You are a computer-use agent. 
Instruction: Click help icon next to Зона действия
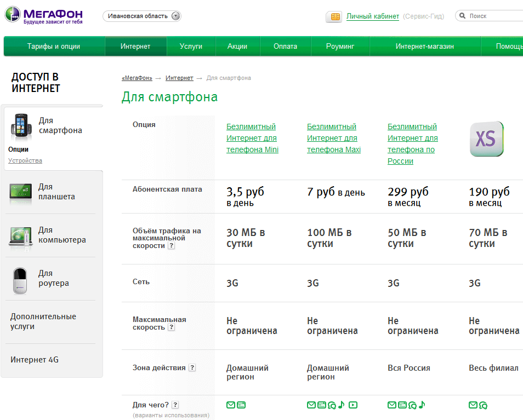point(192,367)
